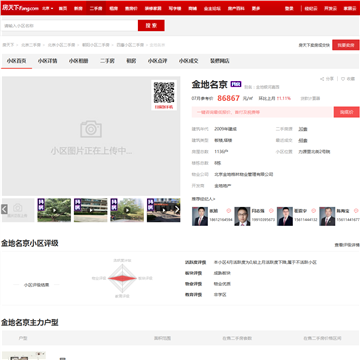360x360 pixels.
Task: Click photo of agent with phone 19910395673
Action: click(242, 216)
